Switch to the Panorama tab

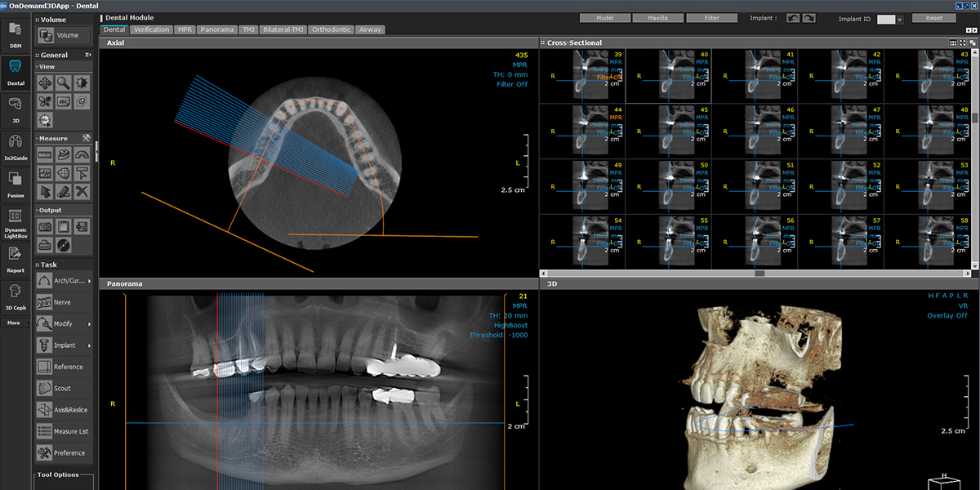pyautogui.click(x=217, y=29)
